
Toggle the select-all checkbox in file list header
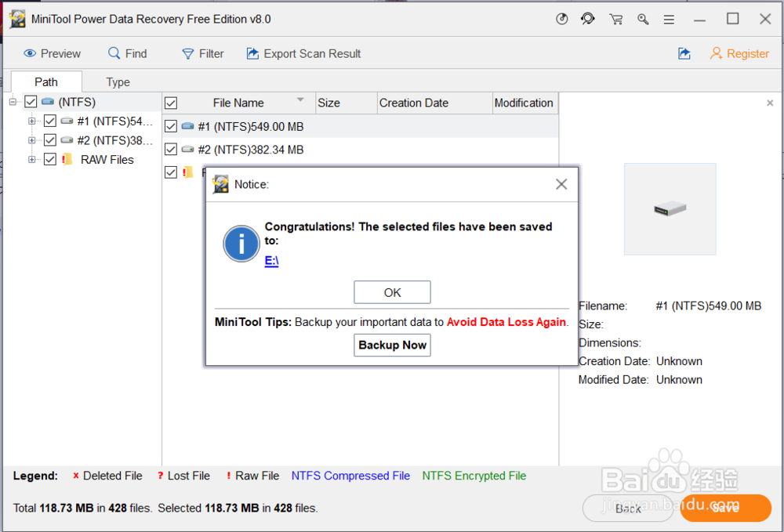pos(171,103)
